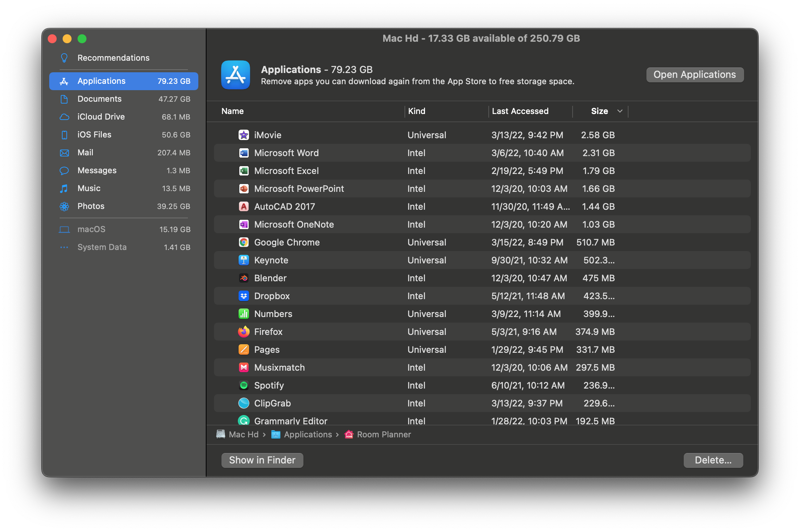Click the Google Chrome icon in list
800x532 pixels.
[x=243, y=242]
